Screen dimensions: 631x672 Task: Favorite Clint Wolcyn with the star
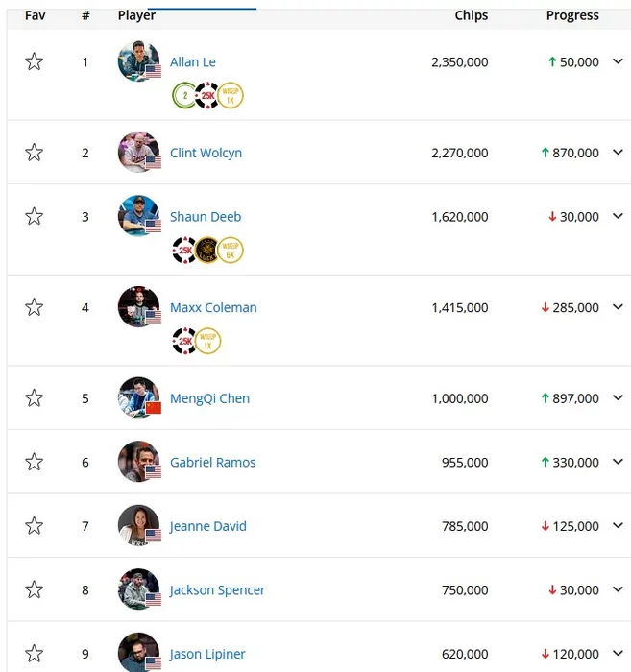click(35, 153)
